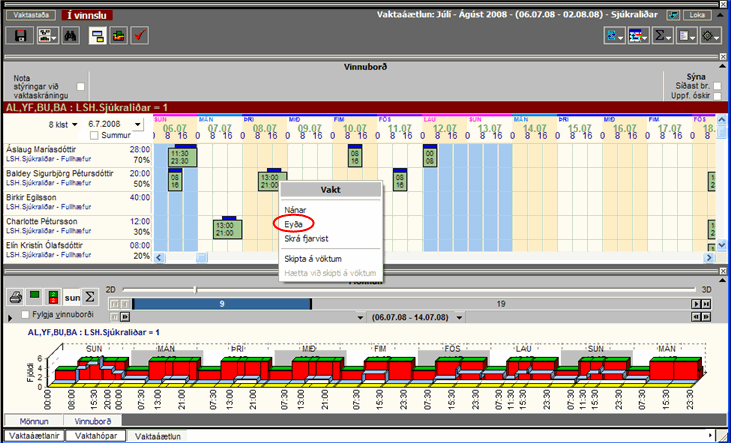The image size is (731, 443).
Task: Open the 6.7.2008 date dropdown
Action: click(137, 125)
